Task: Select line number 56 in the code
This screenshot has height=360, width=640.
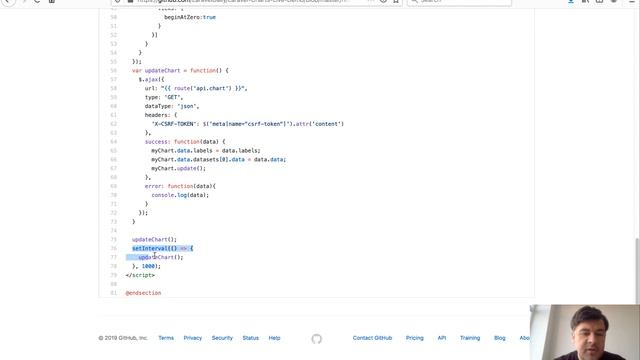Action: [x=113, y=71]
